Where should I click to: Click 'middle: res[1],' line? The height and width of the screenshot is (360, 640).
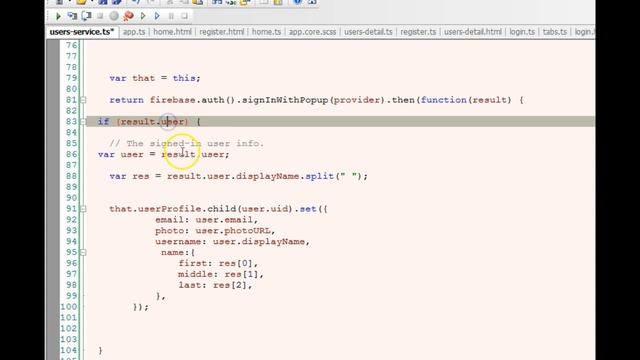221,274
